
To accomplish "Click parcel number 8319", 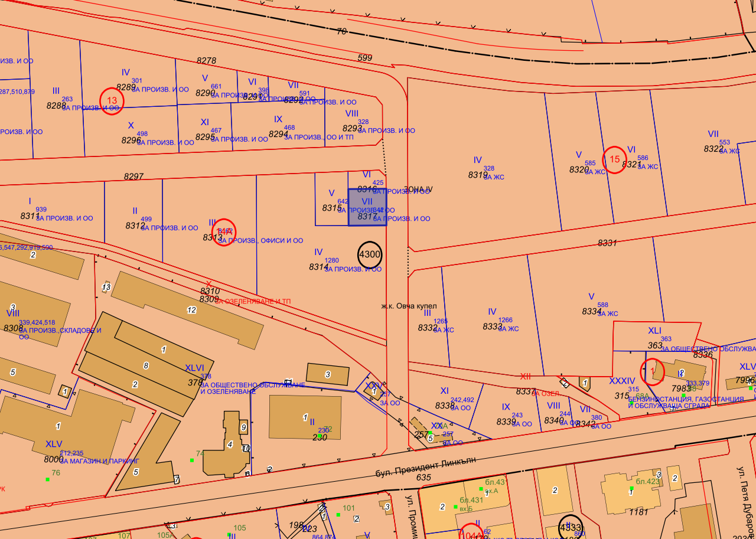I will coord(478,175).
